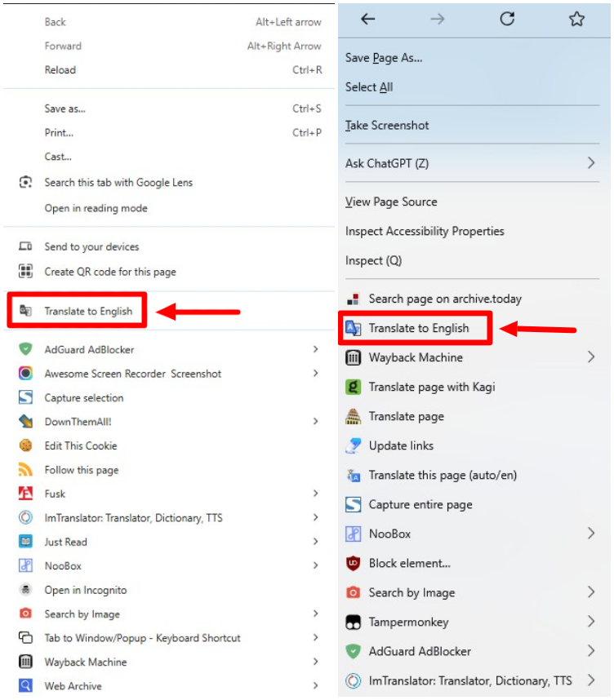Expand Wayback Machine submenu arrow in Firefox menu
The width and height of the screenshot is (614, 700).
(591, 357)
